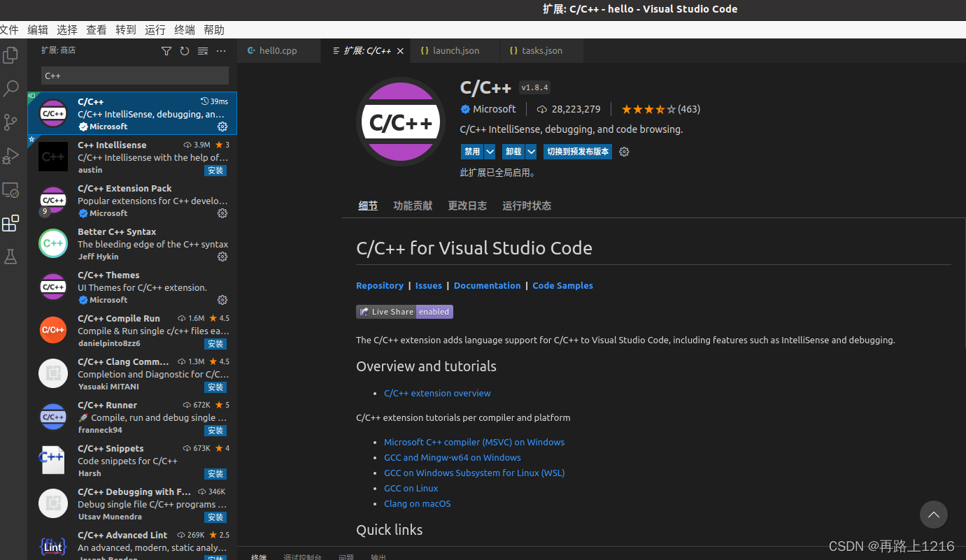The width and height of the screenshot is (966, 560).
Task: Open the 文件 menu
Action: point(8,30)
